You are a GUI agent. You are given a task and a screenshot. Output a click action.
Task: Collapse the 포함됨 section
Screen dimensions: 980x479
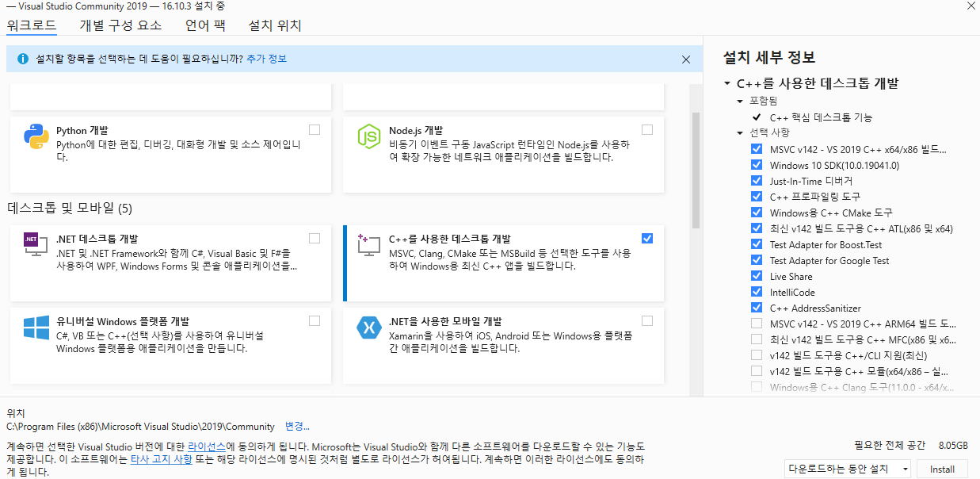[741, 102]
